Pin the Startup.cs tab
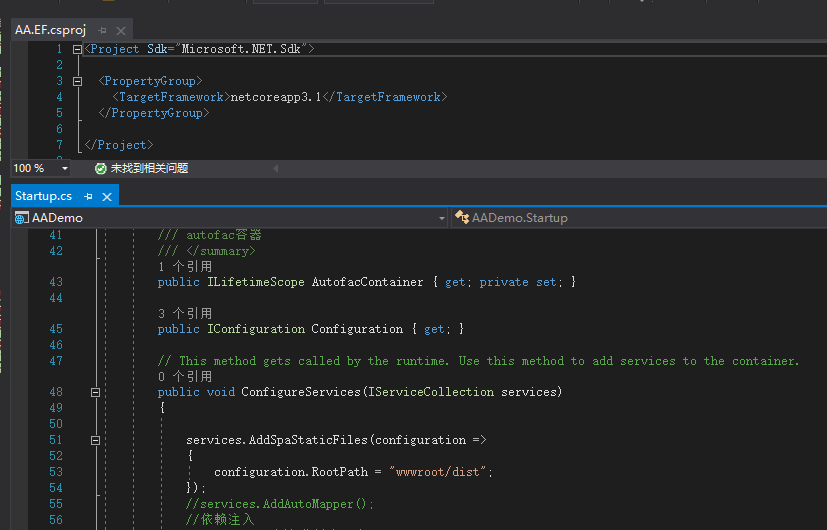Image resolution: width=827 pixels, height=530 pixels. click(x=88, y=196)
